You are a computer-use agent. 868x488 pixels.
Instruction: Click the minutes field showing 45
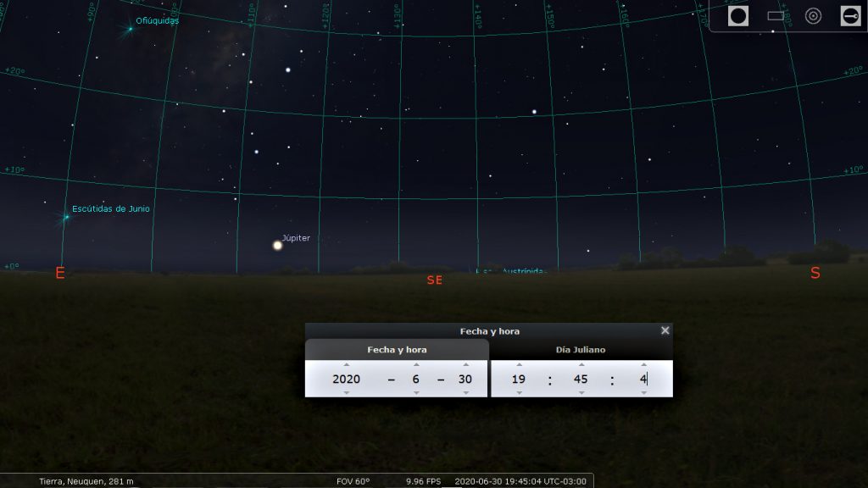pyautogui.click(x=581, y=379)
